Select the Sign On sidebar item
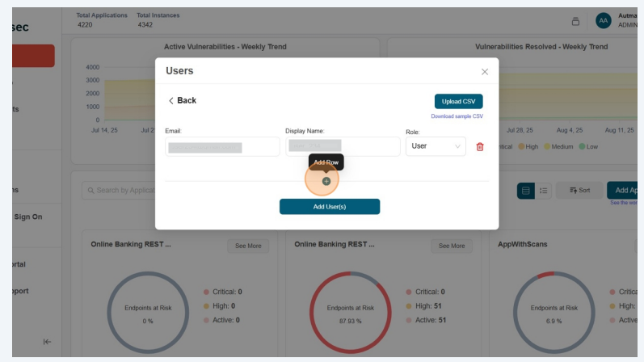 (x=28, y=217)
